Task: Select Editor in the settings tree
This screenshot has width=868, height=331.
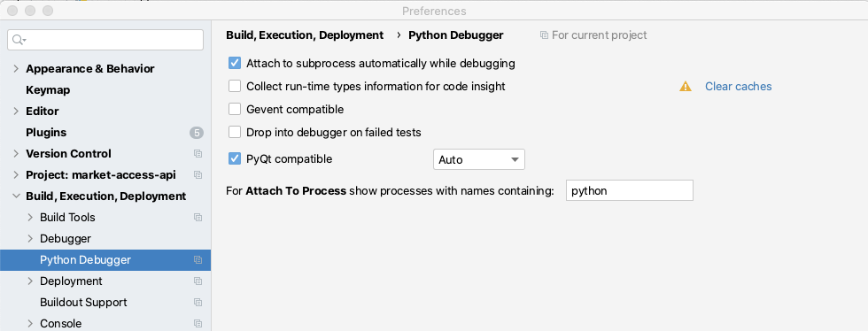Action: point(43,112)
